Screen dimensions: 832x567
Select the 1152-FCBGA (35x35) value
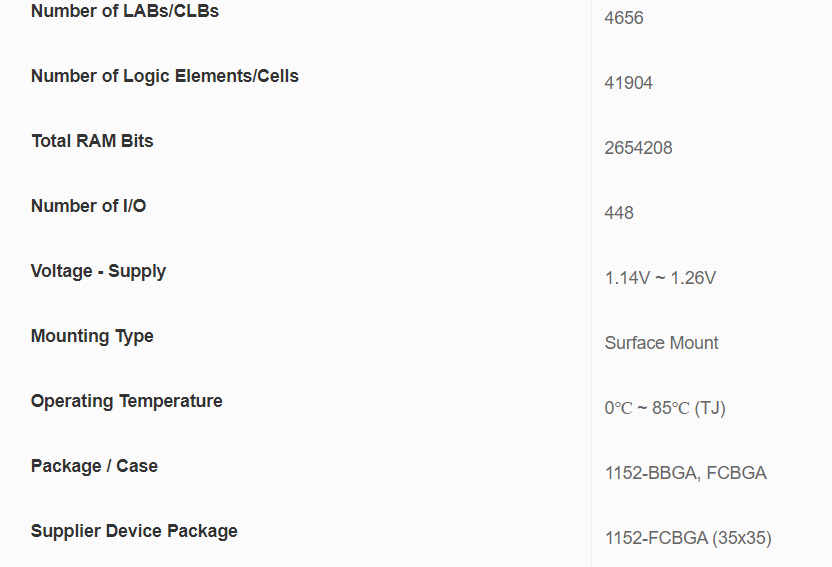[x=688, y=538]
